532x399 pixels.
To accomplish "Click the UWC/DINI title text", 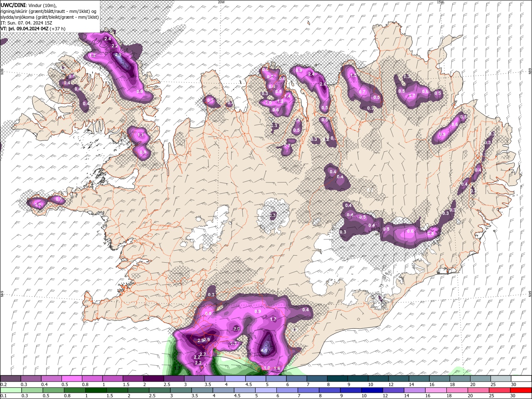I will 13,5.
